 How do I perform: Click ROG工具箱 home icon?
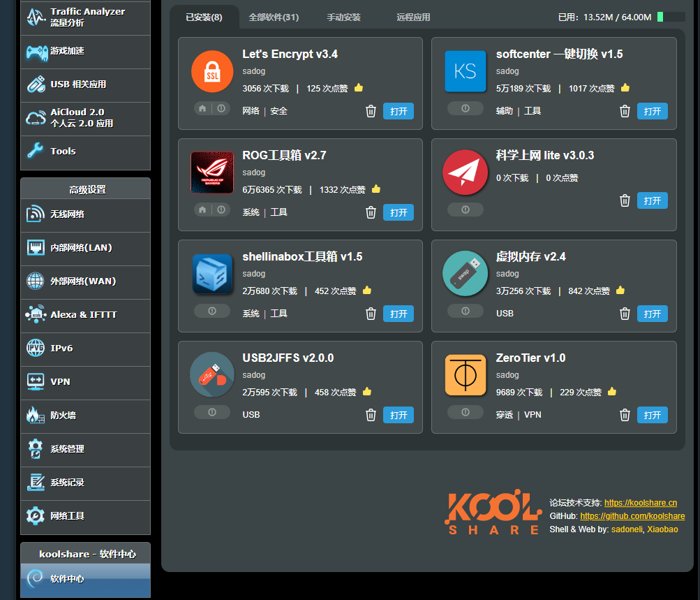click(x=202, y=210)
